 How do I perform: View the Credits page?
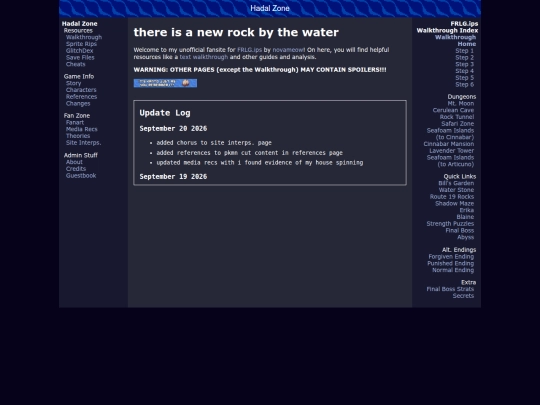[76, 169]
